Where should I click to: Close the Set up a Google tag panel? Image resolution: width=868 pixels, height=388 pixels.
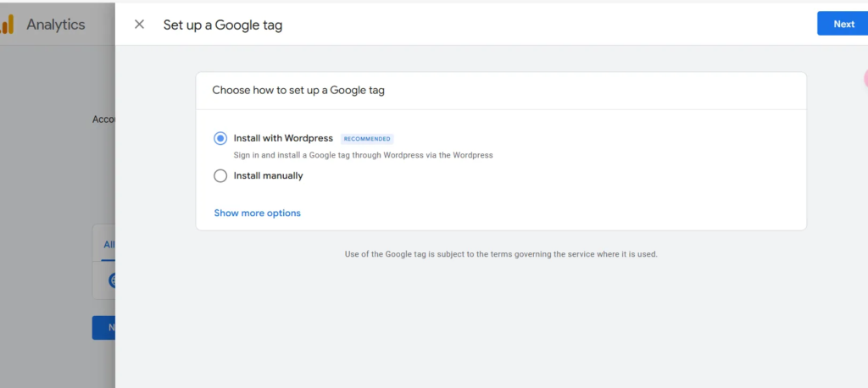140,25
